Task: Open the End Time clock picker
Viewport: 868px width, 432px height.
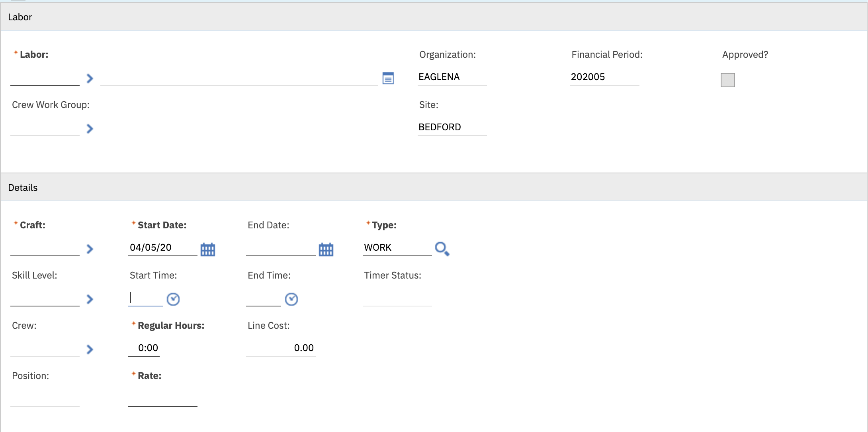Action: tap(291, 299)
